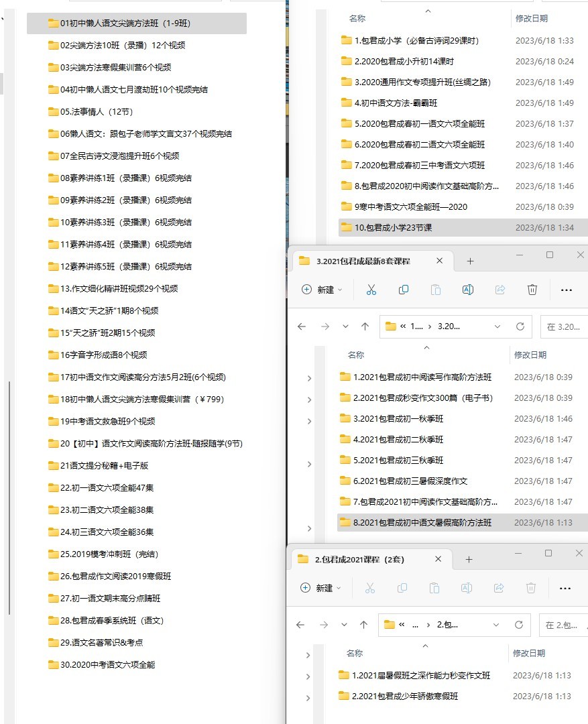Open 新建 dropdown in 3.2021包君成最新8套课程 window
588x724 pixels.
322,290
